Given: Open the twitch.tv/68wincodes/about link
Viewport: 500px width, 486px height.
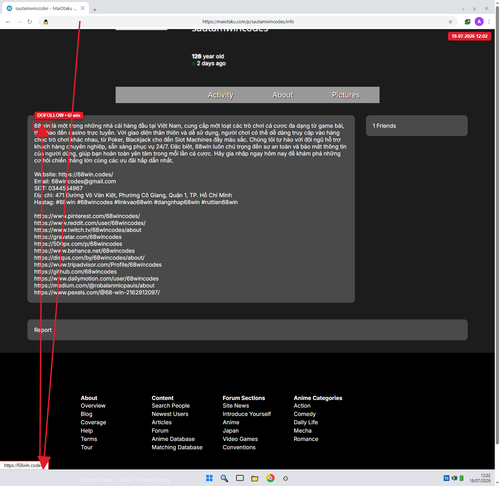Looking at the screenshot, I should pos(87,230).
